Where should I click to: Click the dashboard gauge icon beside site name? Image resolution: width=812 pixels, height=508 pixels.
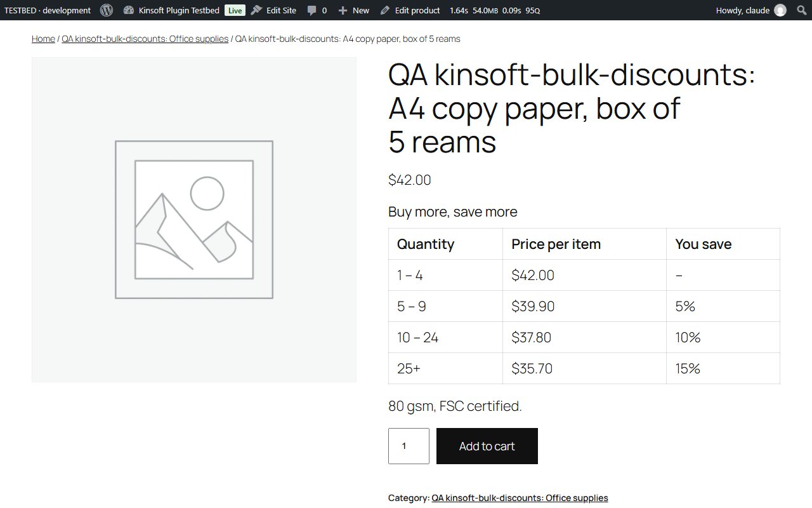pyautogui.click(x=129, y=10)
